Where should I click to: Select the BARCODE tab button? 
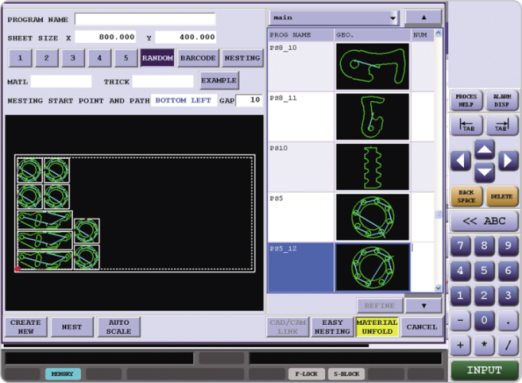pos(198,58)
